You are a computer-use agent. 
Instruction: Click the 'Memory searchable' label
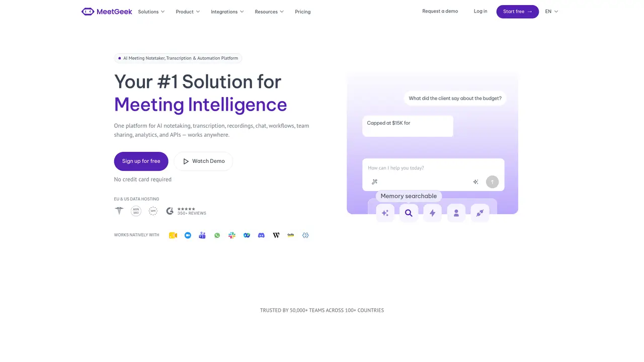coord(409,196)
